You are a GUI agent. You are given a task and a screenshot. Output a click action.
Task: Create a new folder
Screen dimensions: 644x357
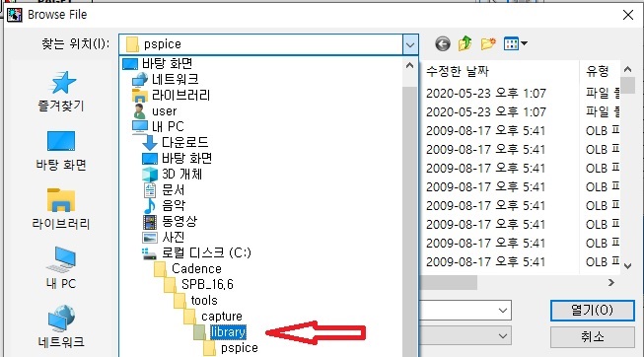click(x=488, y=43)
